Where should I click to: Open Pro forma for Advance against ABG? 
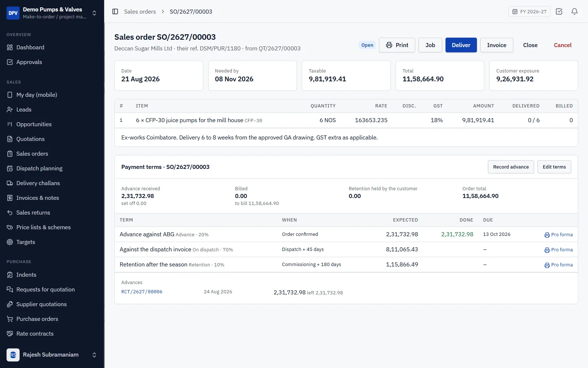point(559,234)
